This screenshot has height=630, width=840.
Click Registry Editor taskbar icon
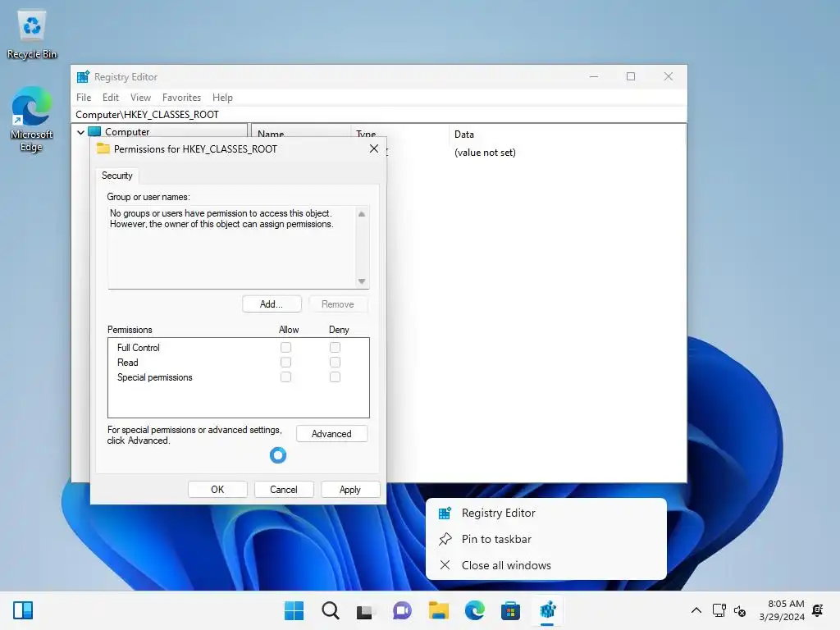point(547,610)
